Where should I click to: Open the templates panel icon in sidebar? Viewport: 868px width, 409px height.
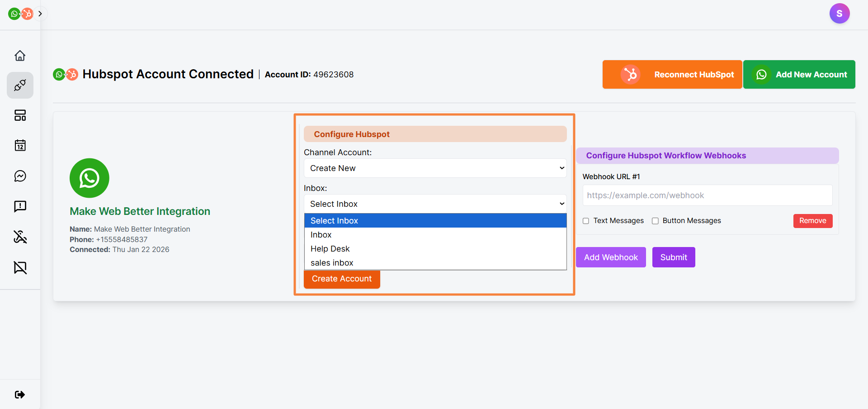(x=20, y=115)
